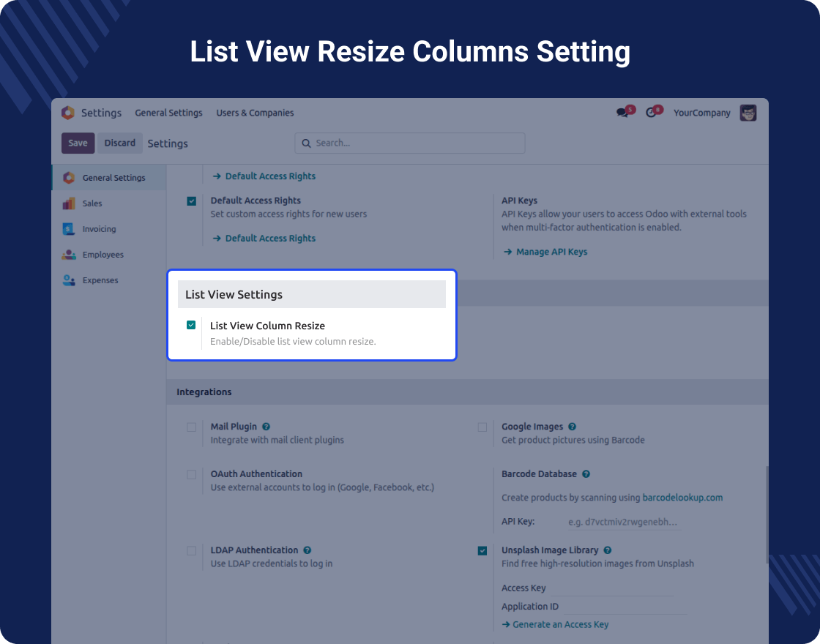Viewport: 820px width, 644px height.
Task: Click Generate an Access Key link
Action: point(561,625)
